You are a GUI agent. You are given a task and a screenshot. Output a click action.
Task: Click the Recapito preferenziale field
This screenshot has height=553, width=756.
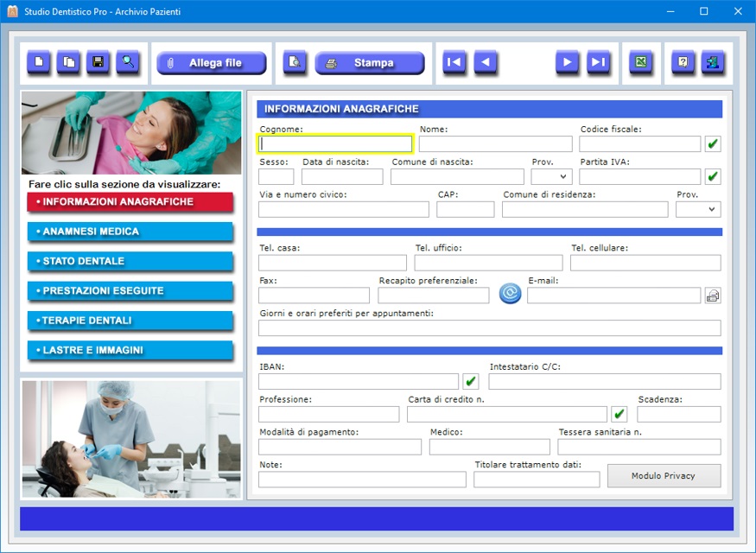[434, 295]
